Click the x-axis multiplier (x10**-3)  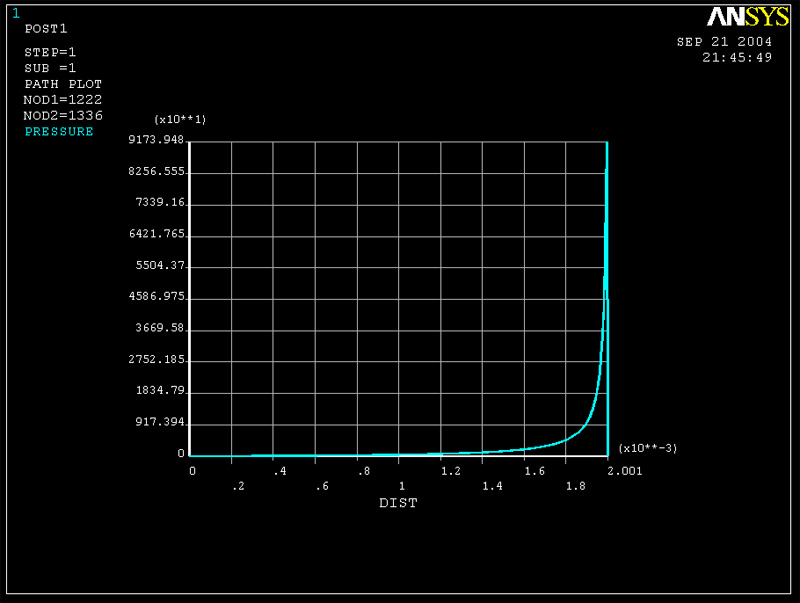coord(647,448)
